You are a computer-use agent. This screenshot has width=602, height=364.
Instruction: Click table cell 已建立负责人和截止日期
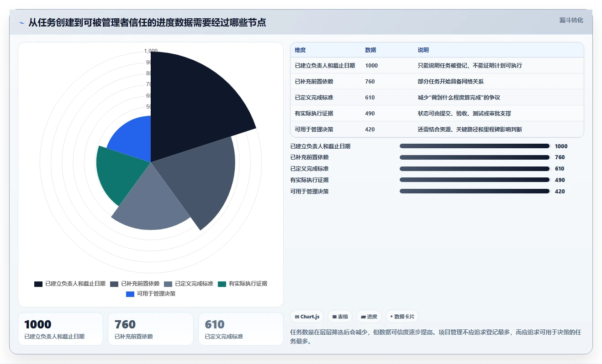(325, 66)
